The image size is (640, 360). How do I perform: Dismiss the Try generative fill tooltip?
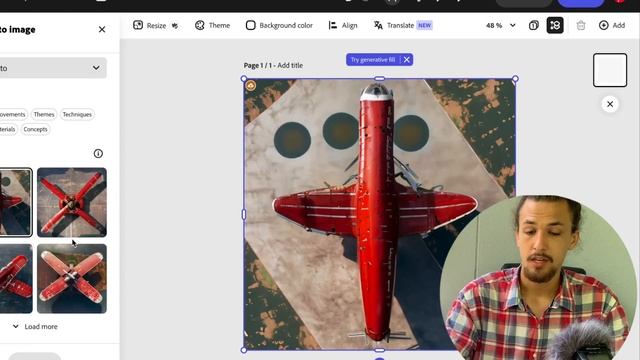pyautogui.click(x=407, y=60)
